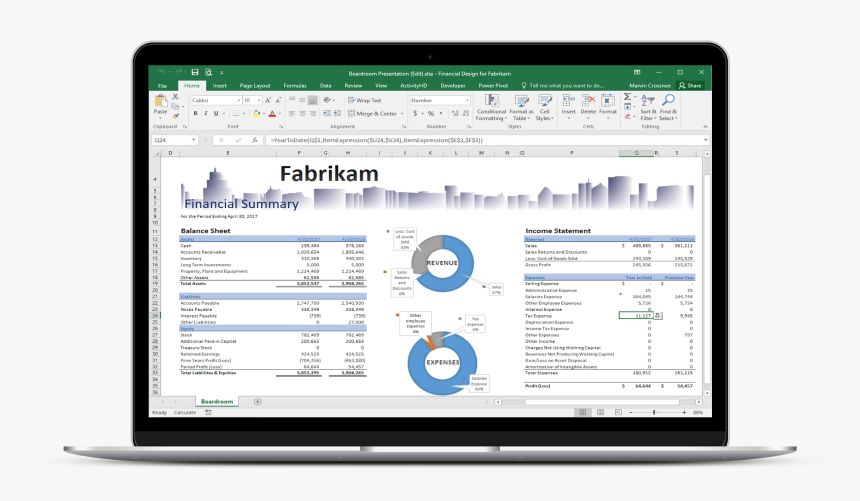The height and width of the screenshot is (501, 860).
Task: Open Sort & Filter dropdown
Action: (648, 108)
